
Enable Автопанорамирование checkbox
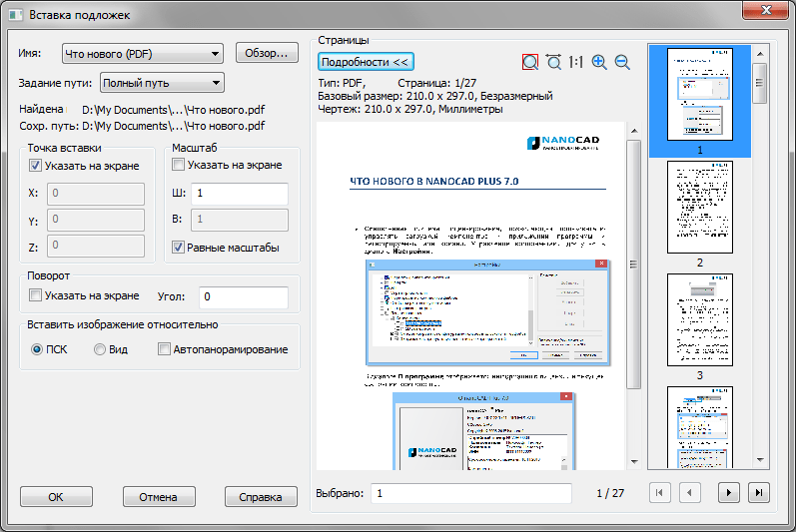click(164, 349)
